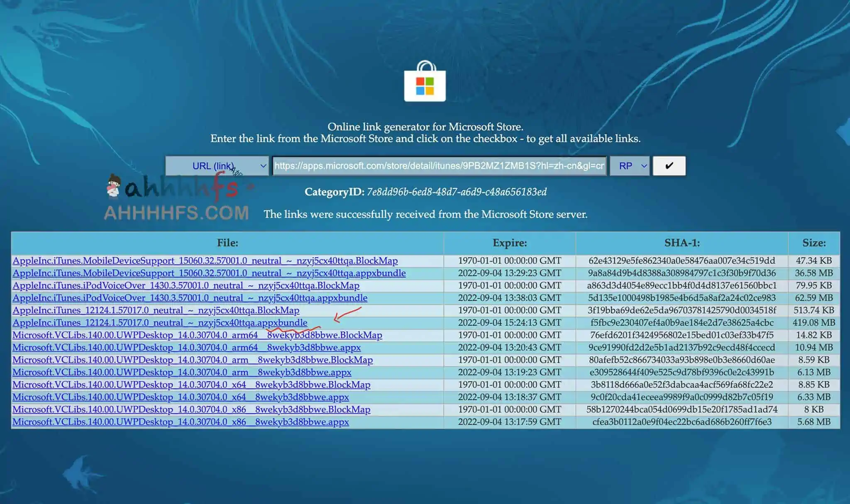
Task: Download the iPodVoiceOver appxbundle file
Action: click(x=190, y=298)
